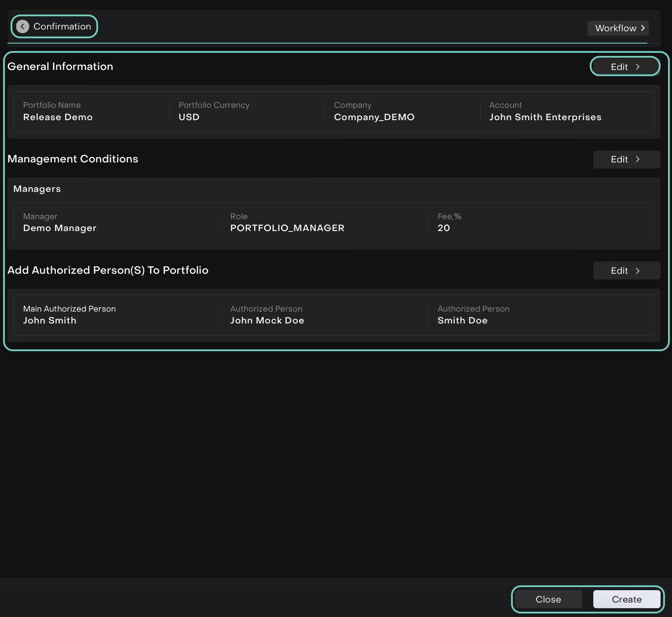
Task: Select authorized person John Mock Doe
Action: [x=267, y=320]
